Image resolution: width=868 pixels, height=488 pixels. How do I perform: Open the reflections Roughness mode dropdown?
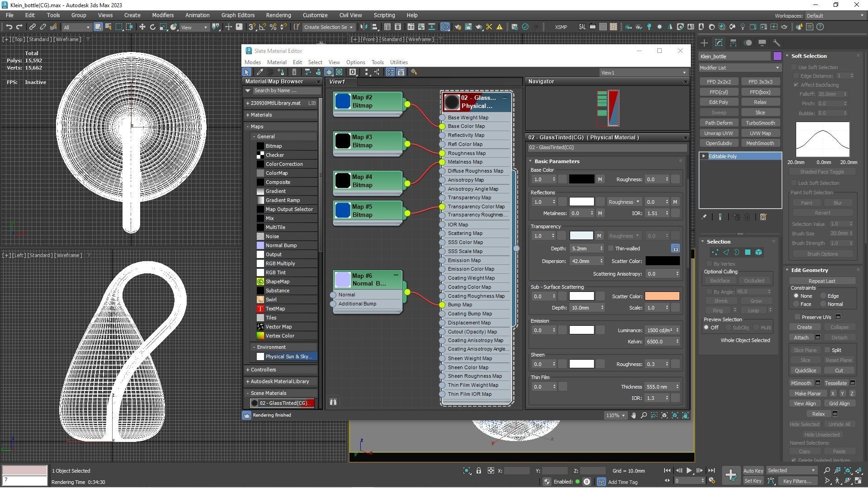coord(624,202)
